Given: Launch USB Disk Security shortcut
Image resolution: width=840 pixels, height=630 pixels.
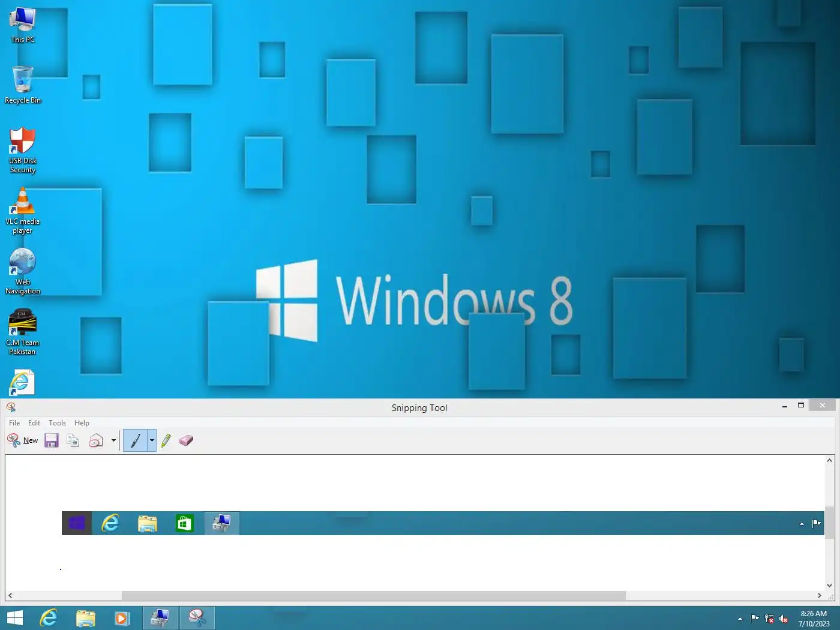Looking at the screenshot, I should pos(23,150).
